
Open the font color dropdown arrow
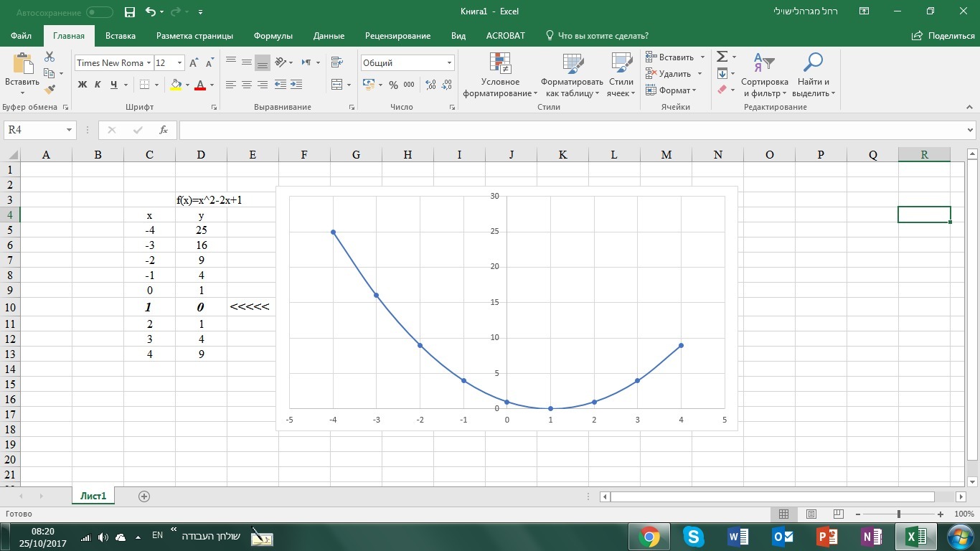click(212, 85)
